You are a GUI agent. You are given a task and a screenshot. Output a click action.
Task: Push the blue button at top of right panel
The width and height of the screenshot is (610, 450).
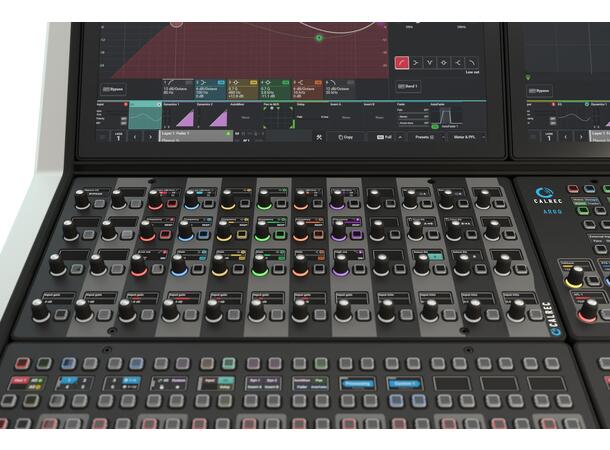pos(589,189)
